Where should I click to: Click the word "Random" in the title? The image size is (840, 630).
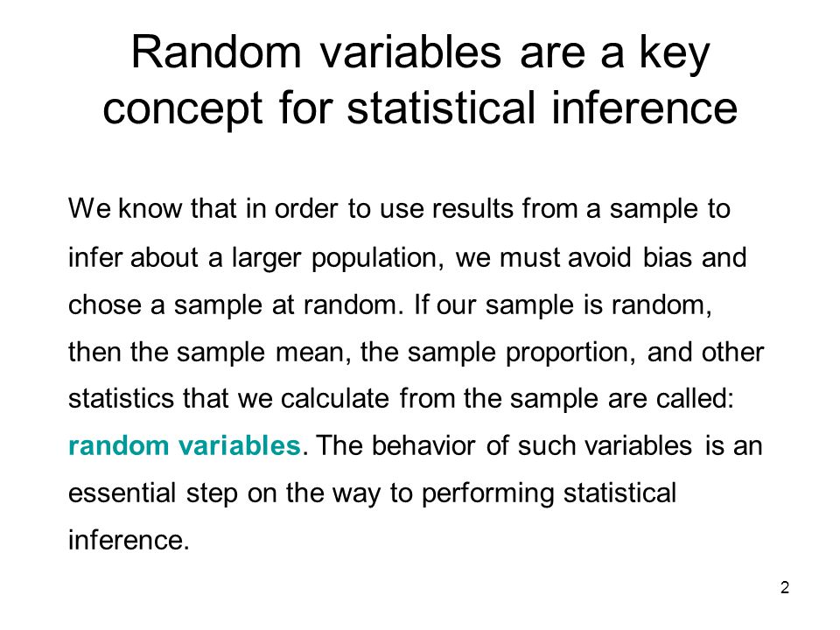pyautogui.click(x=216, y=52)
